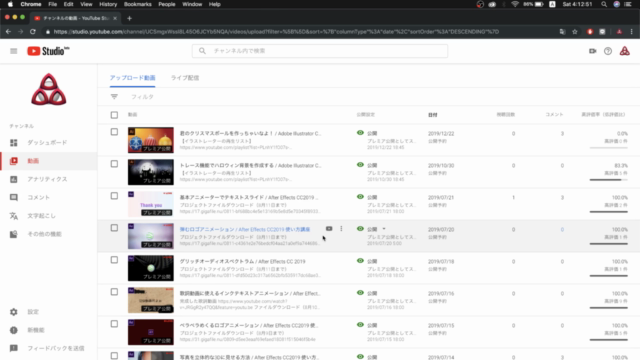
Task: Select the インクテキストアニメーション video checkbox
Action: pos(114,292)
